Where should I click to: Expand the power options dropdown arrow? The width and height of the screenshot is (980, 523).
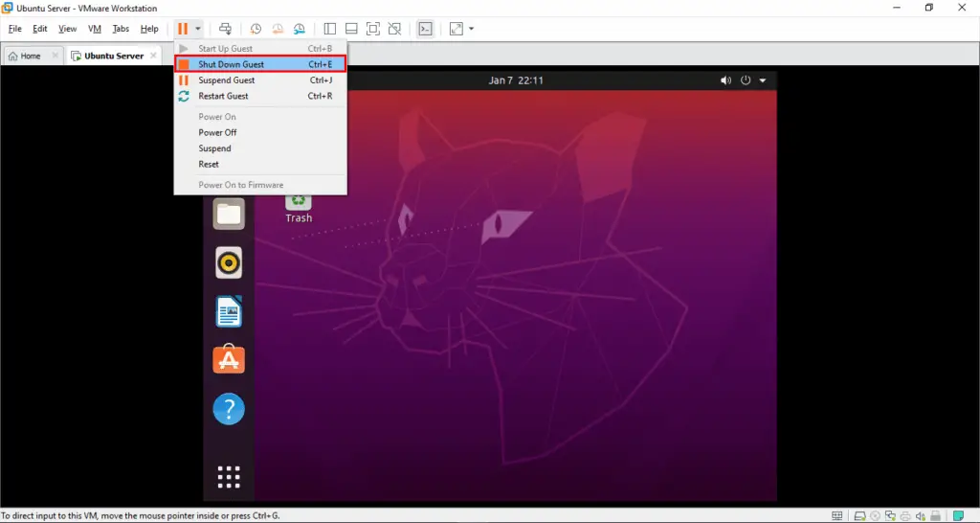[x=197, y=29]
